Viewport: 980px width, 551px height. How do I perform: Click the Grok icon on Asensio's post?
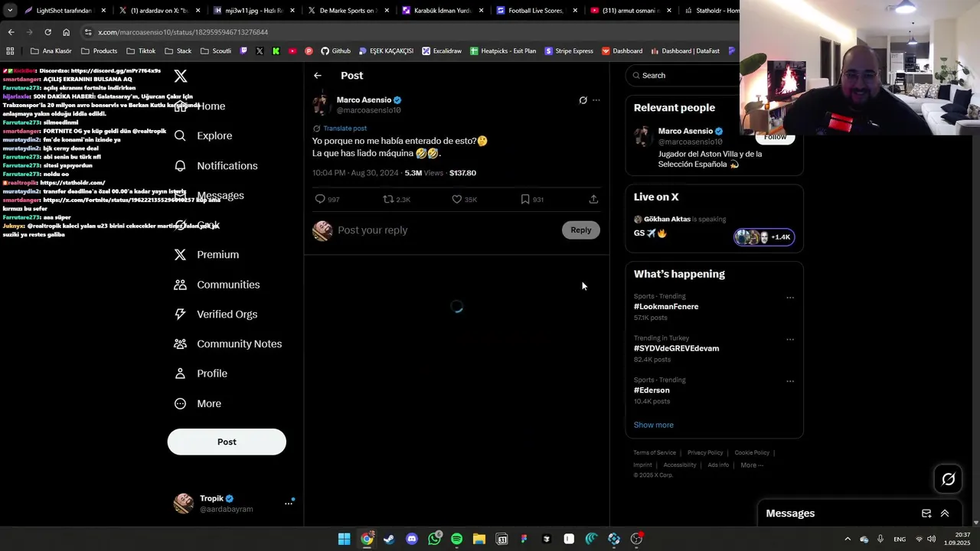pyautogui.click(x=583, y=100)
